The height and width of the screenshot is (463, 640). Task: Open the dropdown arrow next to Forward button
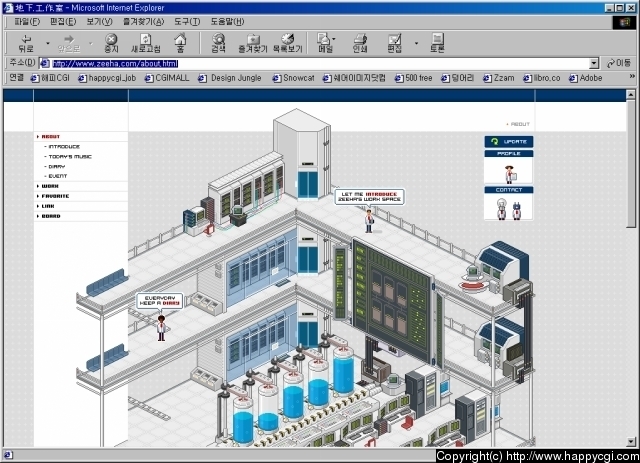91,43
